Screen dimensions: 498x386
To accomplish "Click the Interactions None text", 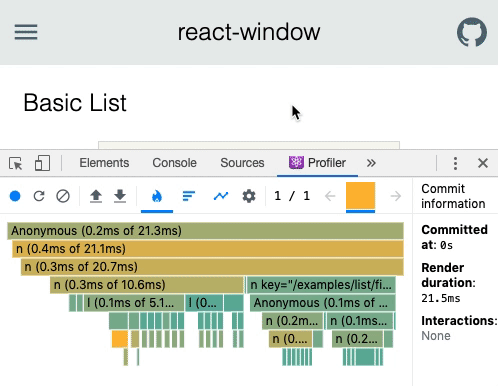I will click(436, 336).
